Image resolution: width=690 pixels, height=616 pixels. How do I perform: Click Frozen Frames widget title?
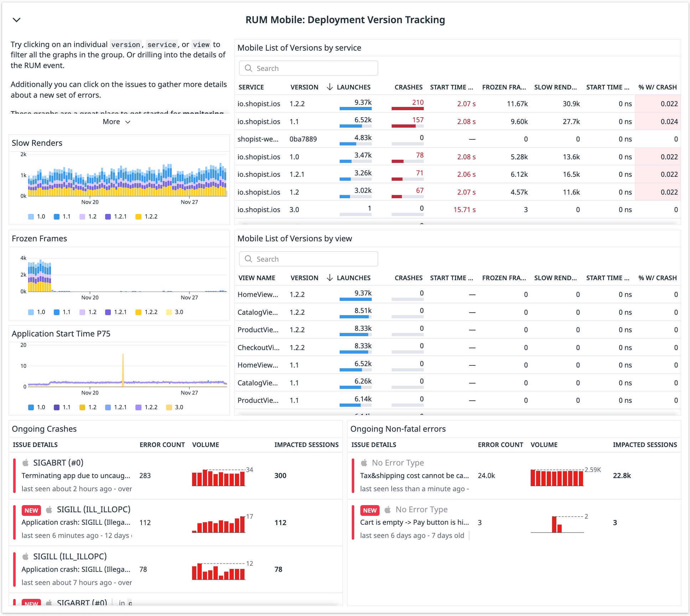coord(39,238)
